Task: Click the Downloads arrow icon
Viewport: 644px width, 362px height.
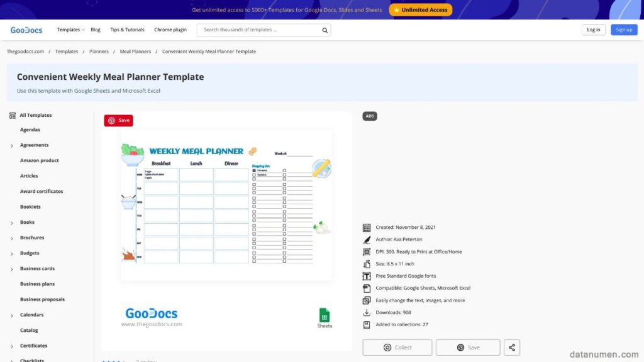Action: [367, 312]
